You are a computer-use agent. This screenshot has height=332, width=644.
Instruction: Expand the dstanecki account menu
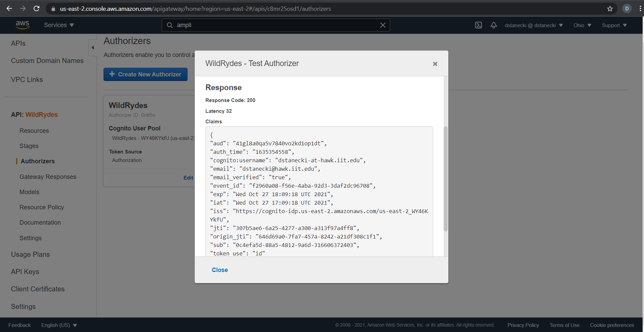pyautogui.click(x=534, y=25)
